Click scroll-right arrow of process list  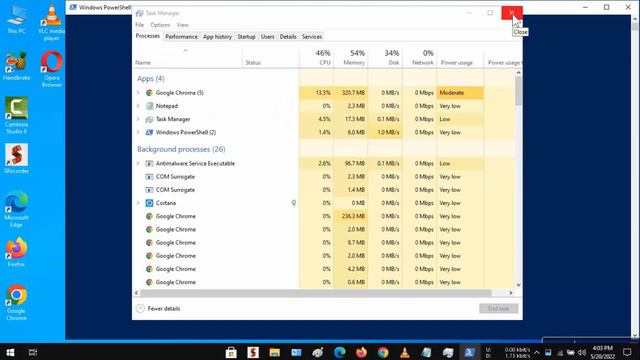511,293
